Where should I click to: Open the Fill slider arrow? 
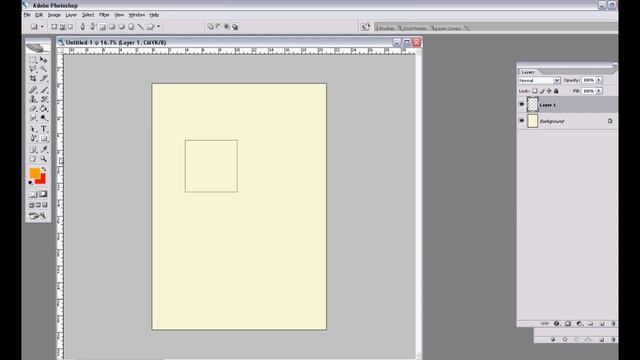(x=599, y=91)
